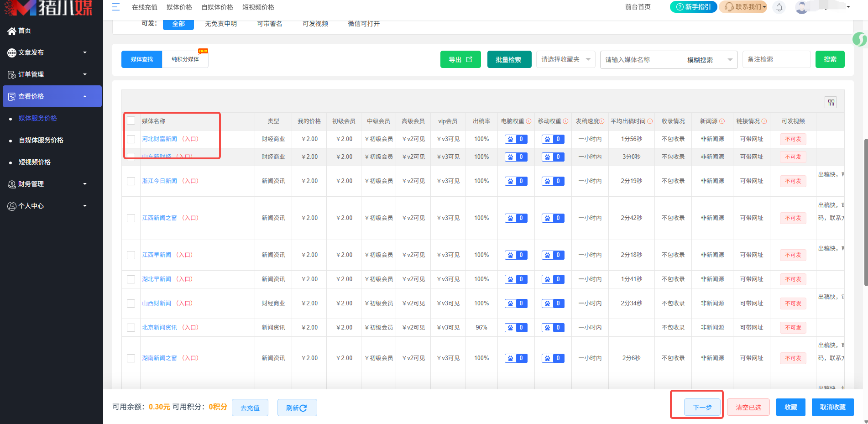
Task: Toggle the select-all checkbox in table header
Action: (x=131, y=120)
